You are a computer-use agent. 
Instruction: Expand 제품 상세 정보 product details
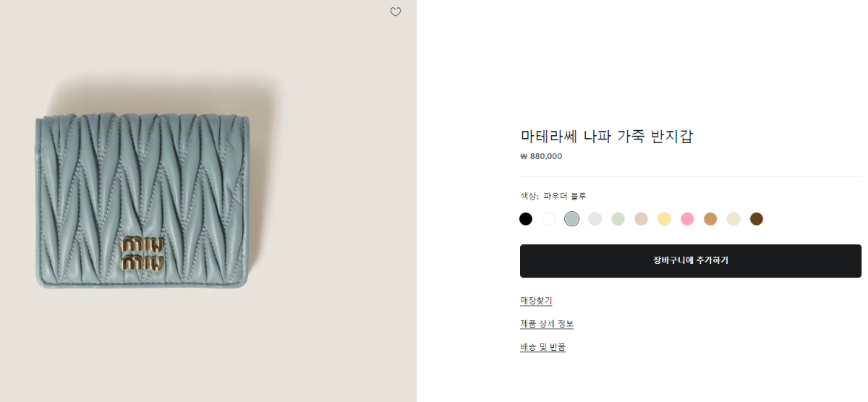coord(547,324)
